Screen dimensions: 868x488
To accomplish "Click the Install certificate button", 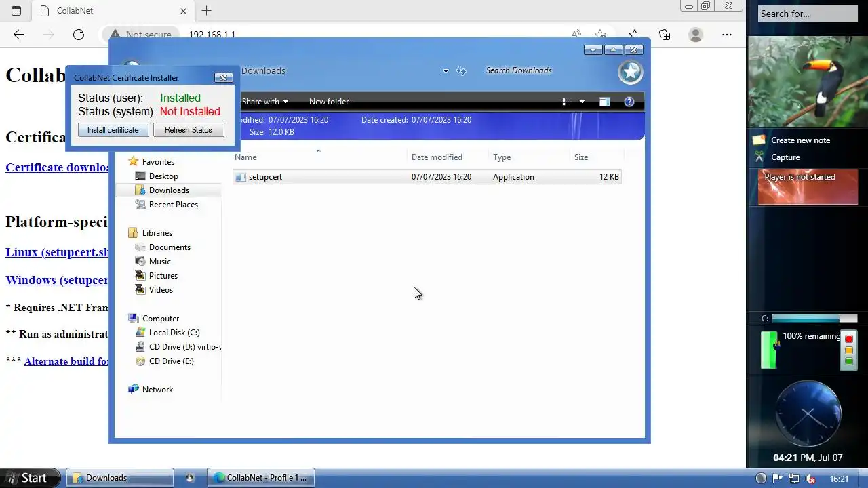I will (x=113, y=130).
